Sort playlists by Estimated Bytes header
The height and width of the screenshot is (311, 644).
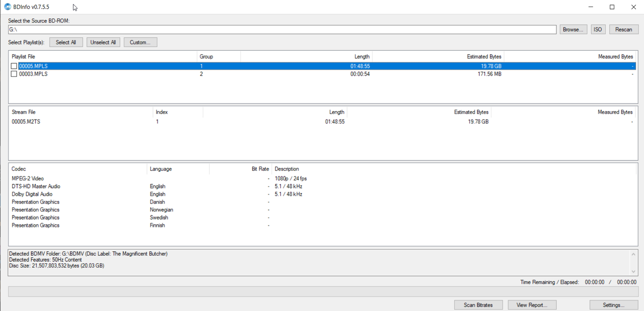[438, 57]
